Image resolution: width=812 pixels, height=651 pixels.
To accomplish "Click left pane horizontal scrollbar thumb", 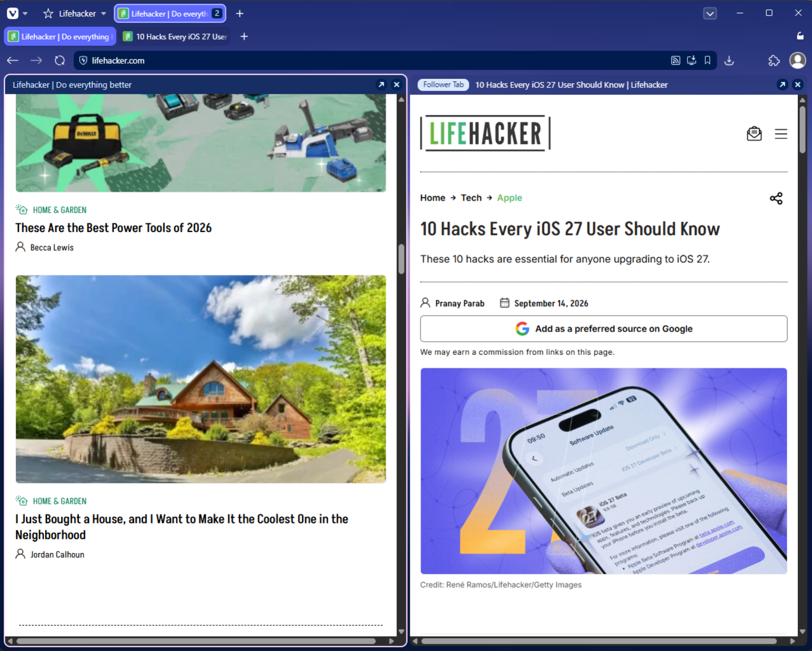I will 196,641.
